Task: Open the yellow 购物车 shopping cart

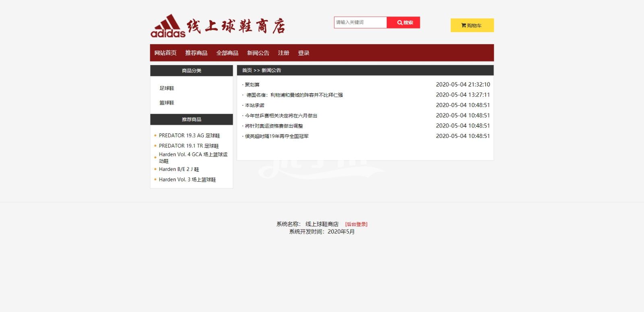Action: [x=472, y=25]
